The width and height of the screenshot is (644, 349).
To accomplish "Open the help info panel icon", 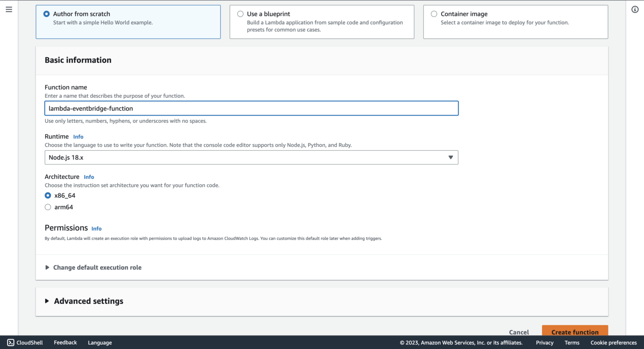I will coord(634,9).
